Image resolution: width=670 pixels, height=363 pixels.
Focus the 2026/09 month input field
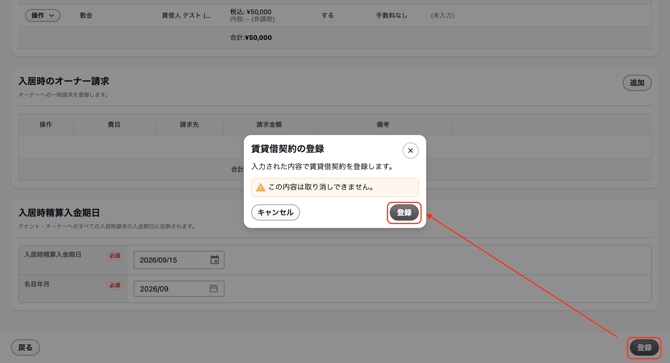pos(179,289)
